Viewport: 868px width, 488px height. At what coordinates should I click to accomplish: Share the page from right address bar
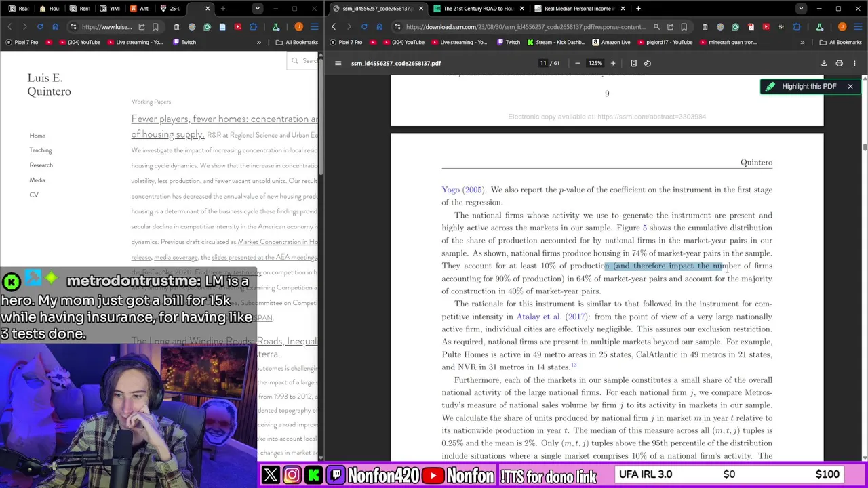point(670,27)
